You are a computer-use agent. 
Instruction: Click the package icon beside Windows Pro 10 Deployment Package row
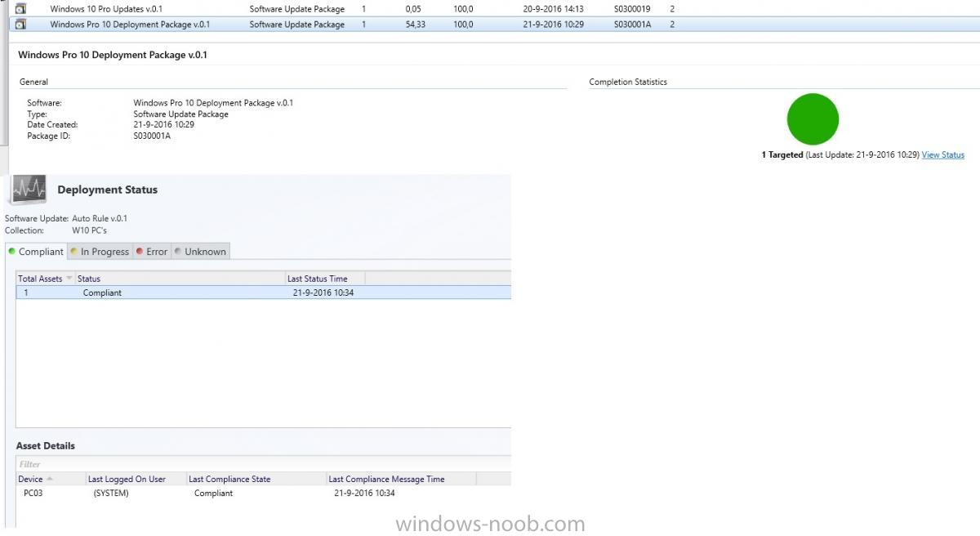click(20, 25)
